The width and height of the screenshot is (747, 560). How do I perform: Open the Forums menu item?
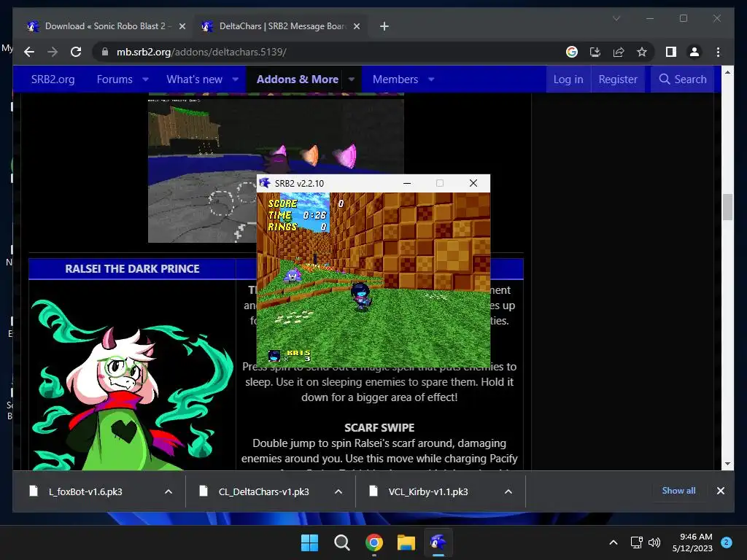(115, 79)
